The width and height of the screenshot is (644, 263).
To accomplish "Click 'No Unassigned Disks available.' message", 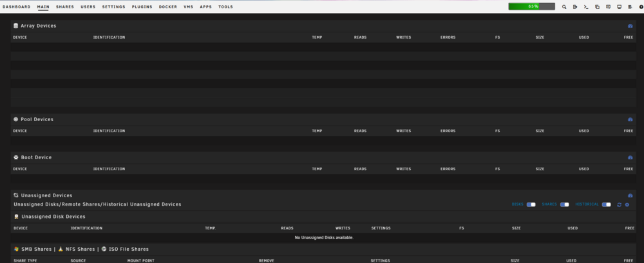I will (x=324, y=237).
